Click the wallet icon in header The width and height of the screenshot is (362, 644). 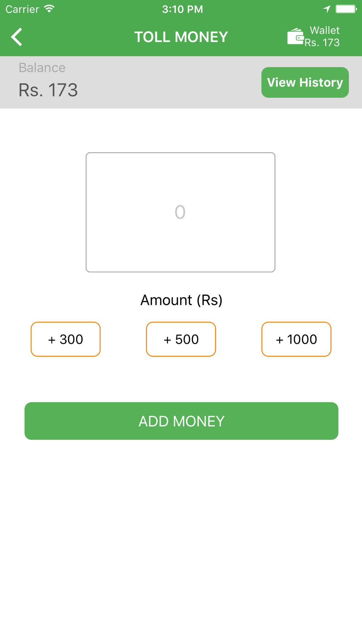click(x=295, y=37)
